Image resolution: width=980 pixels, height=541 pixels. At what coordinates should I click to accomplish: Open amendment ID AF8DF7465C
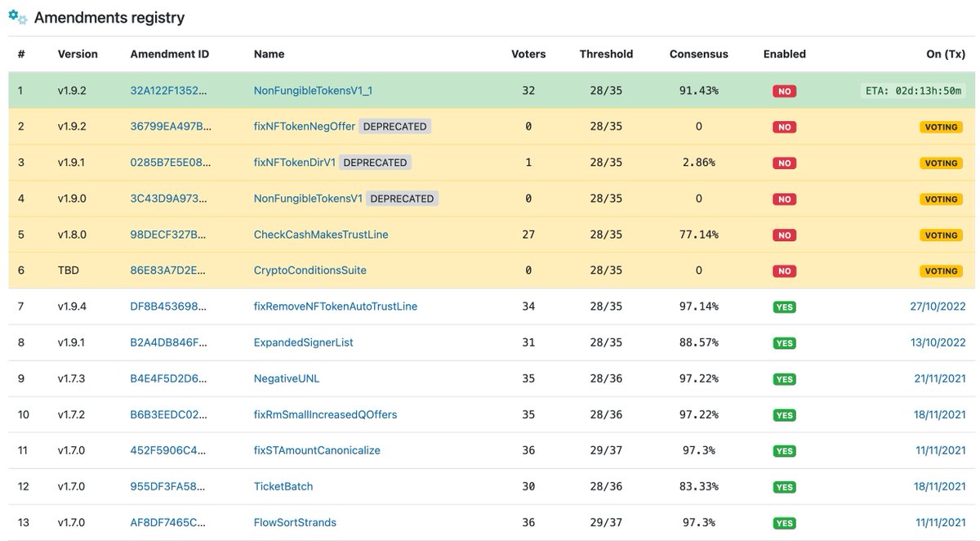point(169,522)
